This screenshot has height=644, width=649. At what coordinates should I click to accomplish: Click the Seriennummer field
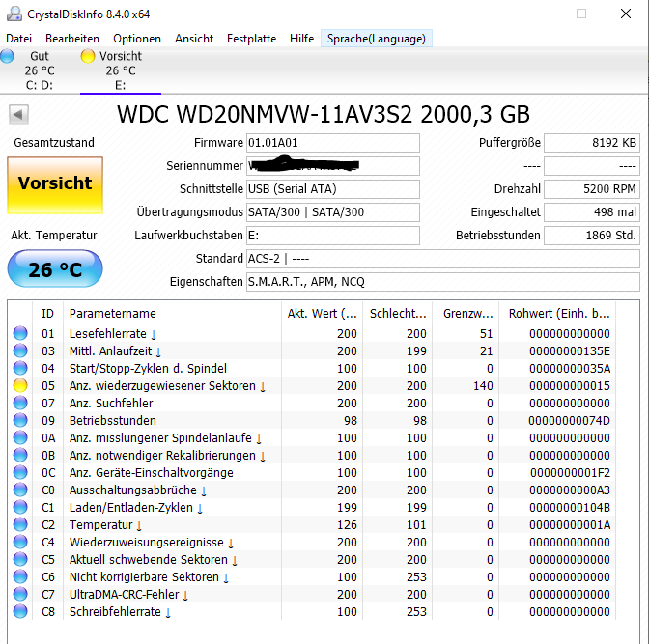(333, 166)
